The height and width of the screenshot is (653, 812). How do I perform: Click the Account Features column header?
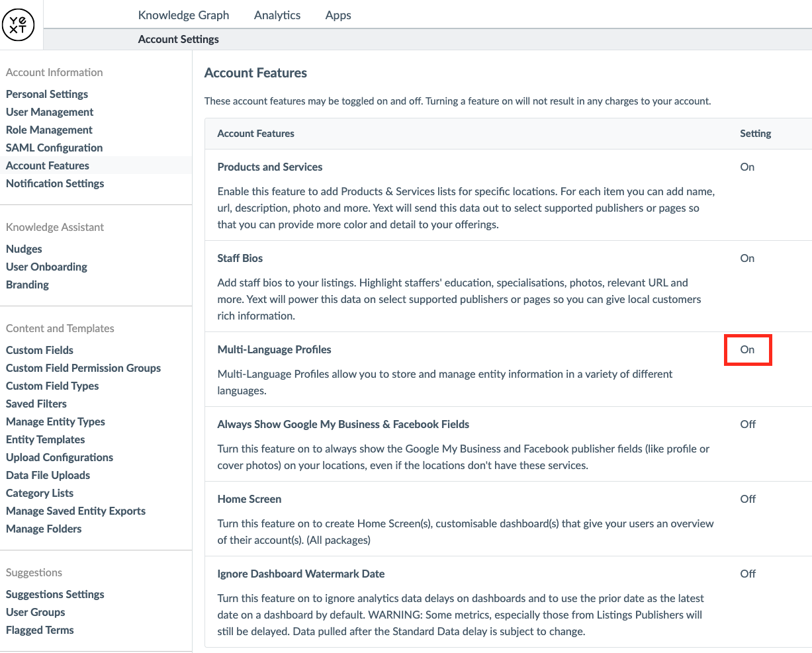click(256, 133)
